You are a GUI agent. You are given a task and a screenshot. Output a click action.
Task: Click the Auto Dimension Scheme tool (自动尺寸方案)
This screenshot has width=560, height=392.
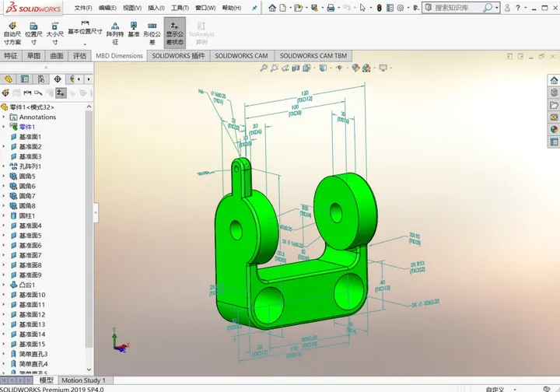coord(12,33)
